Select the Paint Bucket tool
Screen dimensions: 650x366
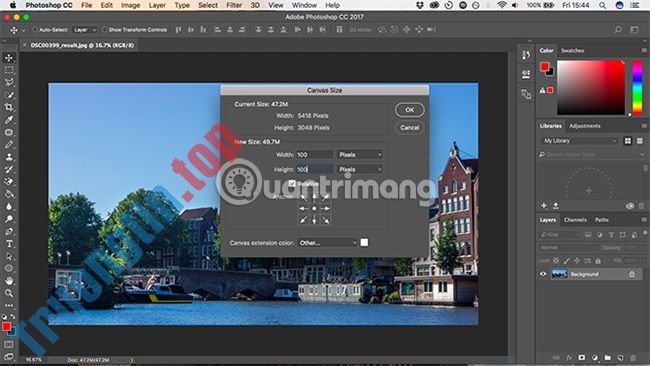click(9, 194)
